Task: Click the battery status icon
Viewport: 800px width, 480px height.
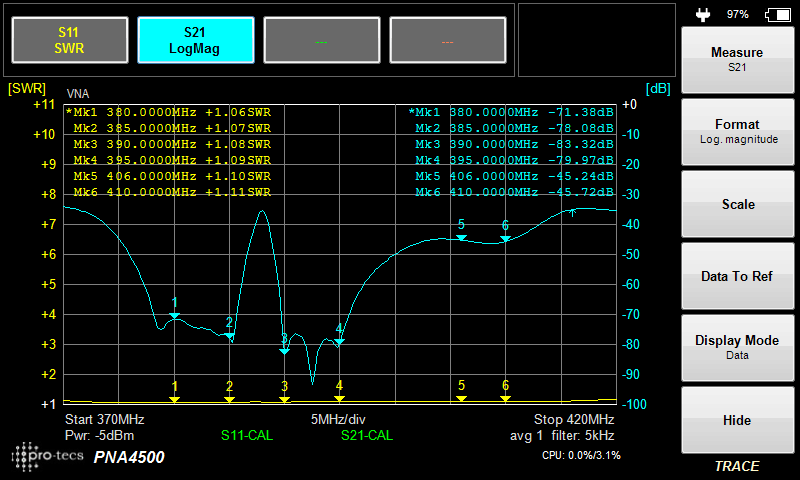Action: [x=776, y=15]
